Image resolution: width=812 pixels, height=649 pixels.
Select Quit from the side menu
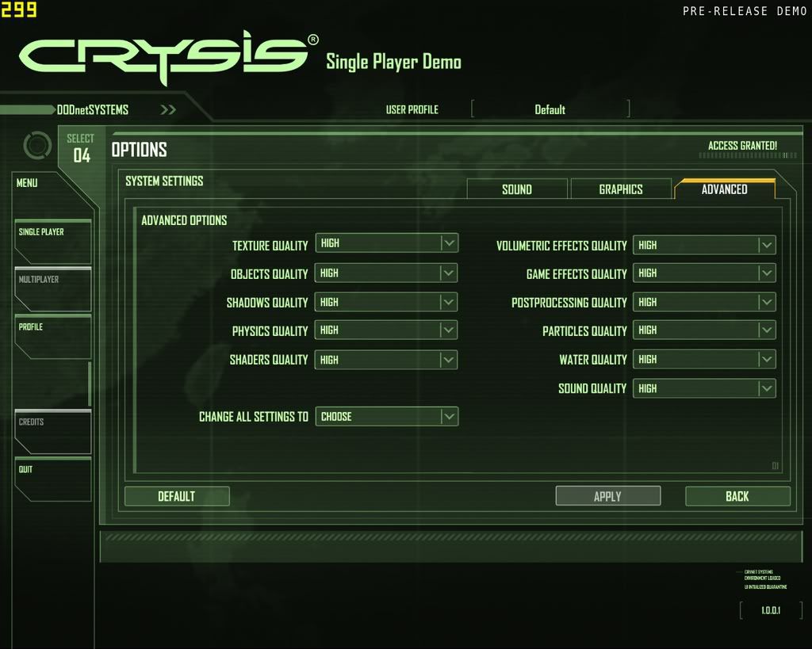[x=53, y=479]
